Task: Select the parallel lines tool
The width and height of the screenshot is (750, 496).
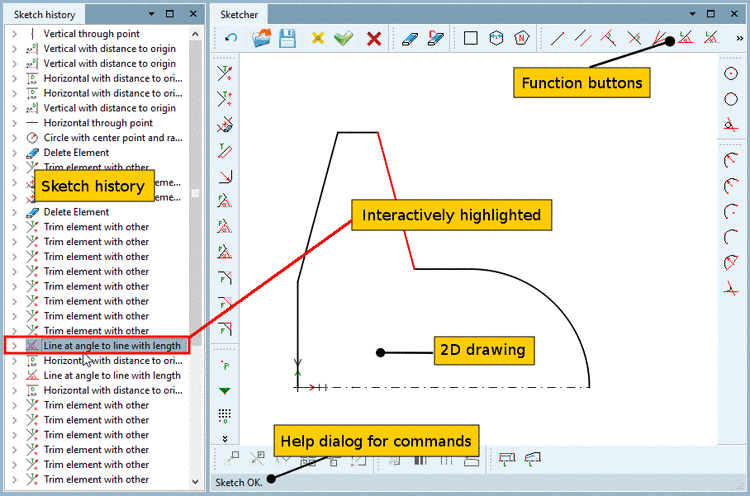Action: [583, 38]
